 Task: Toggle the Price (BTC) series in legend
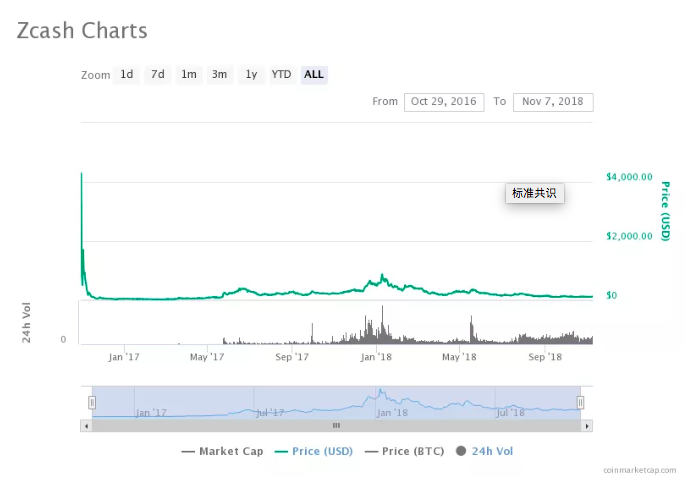405,451
